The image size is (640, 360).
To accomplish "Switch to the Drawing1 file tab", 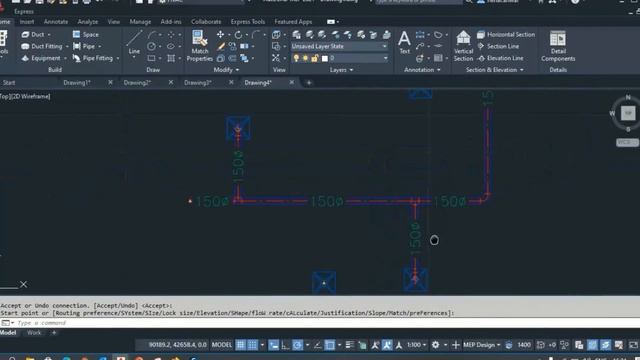I will click(x=77, y=83).
